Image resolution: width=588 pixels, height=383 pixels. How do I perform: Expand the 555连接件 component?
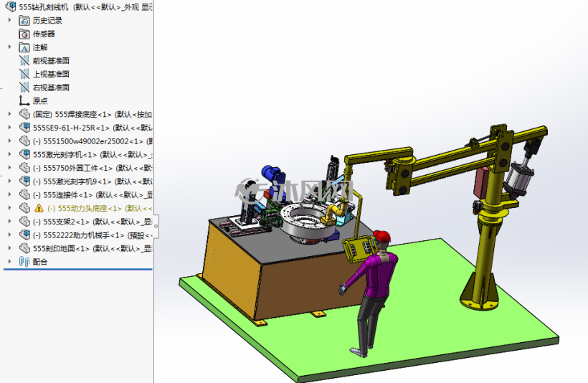pos(10,194)
